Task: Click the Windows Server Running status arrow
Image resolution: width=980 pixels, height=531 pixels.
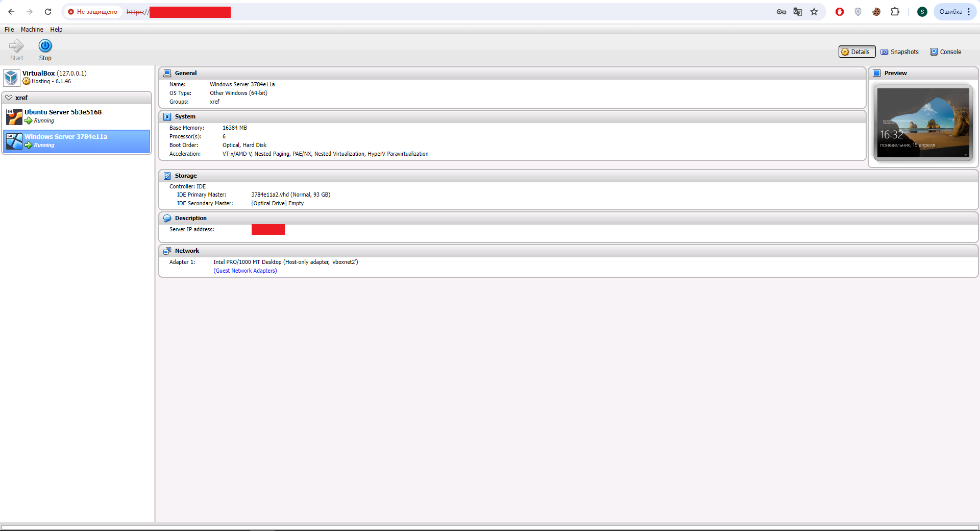Action: point(29,146)
